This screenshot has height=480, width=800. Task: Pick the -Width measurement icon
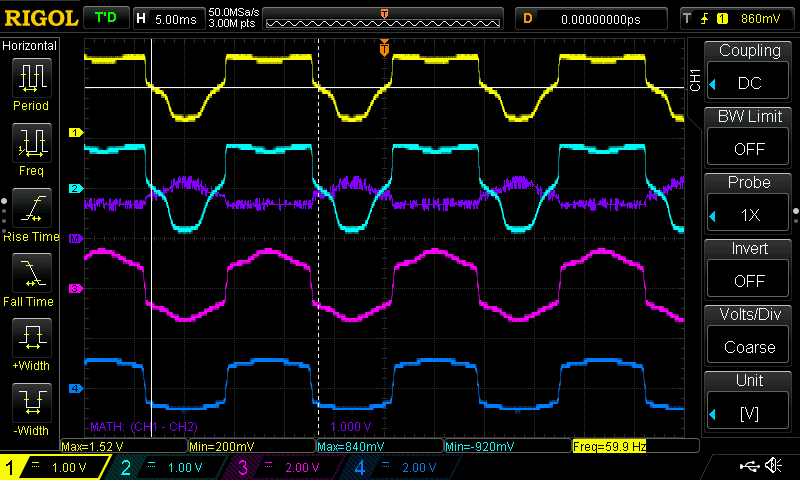(x=32, y=405)
